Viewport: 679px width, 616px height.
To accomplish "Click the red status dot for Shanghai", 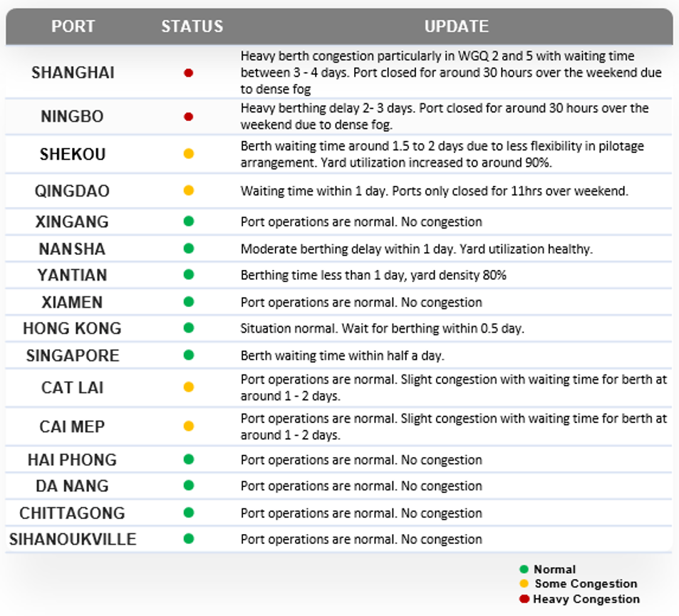I will pyautogui.click(x=188, y=73).
